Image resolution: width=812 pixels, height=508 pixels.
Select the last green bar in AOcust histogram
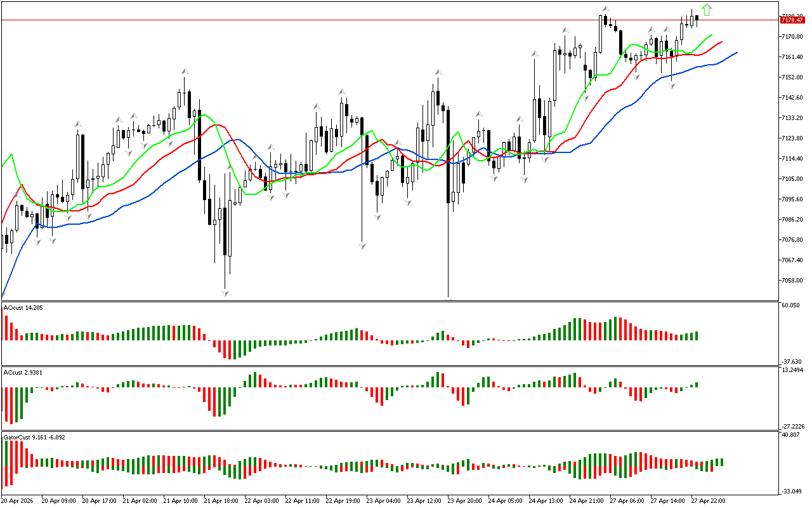(x=697, y=336)
